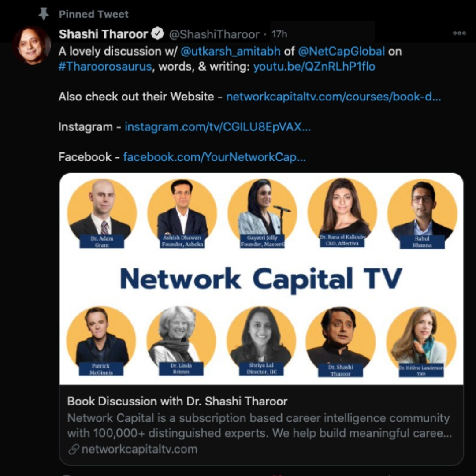Click Shashi Tharoor's profile avatar
The width and height of the screenshot is (476, 476).
pyautogui.click(x=32, y=45)
